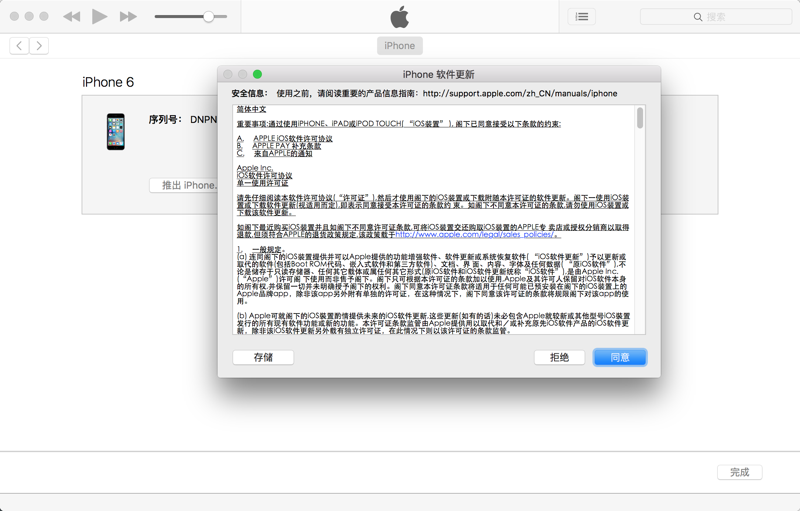
Task: Click the green zoom button of dialog
Action: (258, 74)
